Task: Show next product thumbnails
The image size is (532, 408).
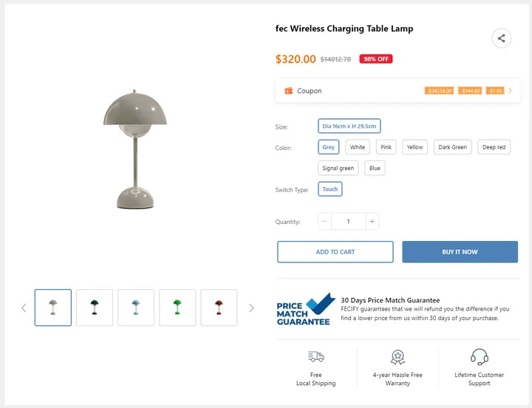Action: pyautogui.click(x=251, y=307)
